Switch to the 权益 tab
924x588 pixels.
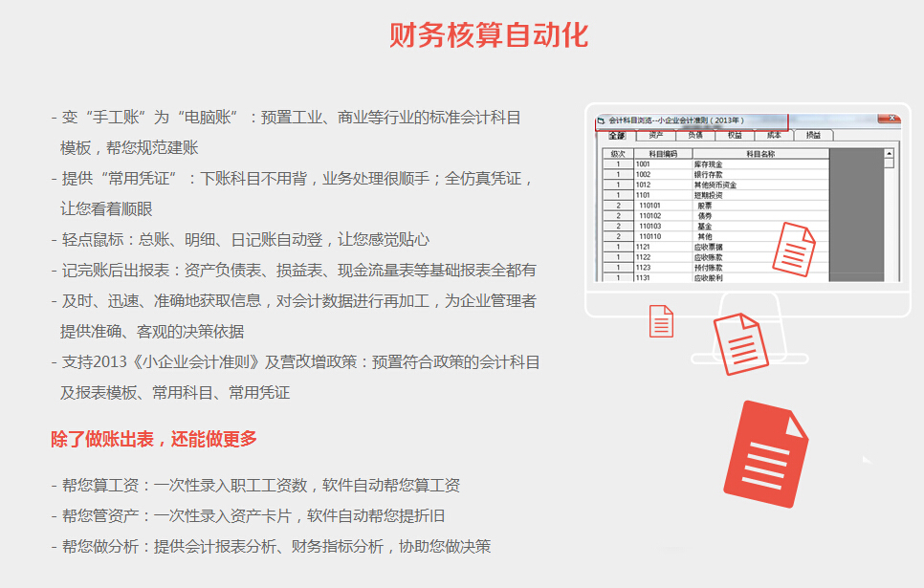735,136
